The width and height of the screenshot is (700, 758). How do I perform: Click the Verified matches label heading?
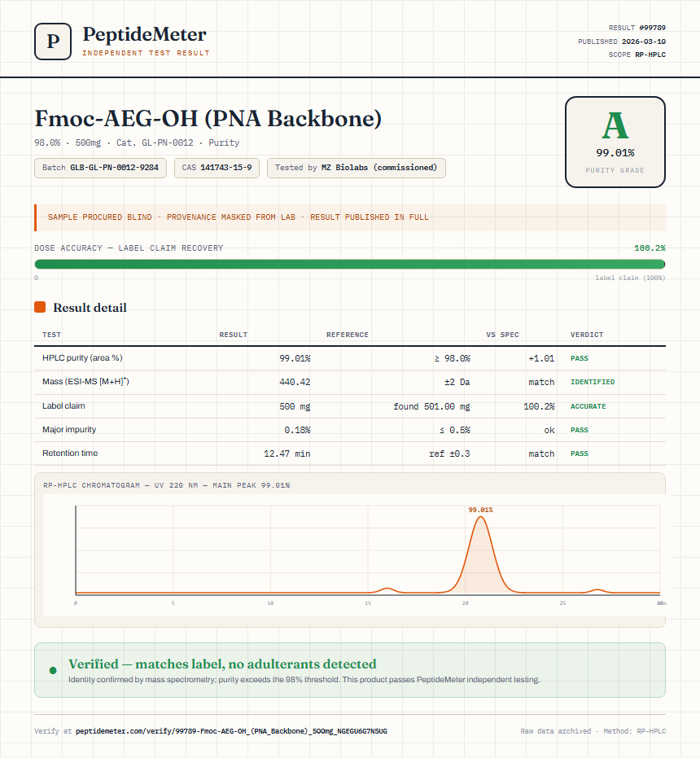[222, 664]
